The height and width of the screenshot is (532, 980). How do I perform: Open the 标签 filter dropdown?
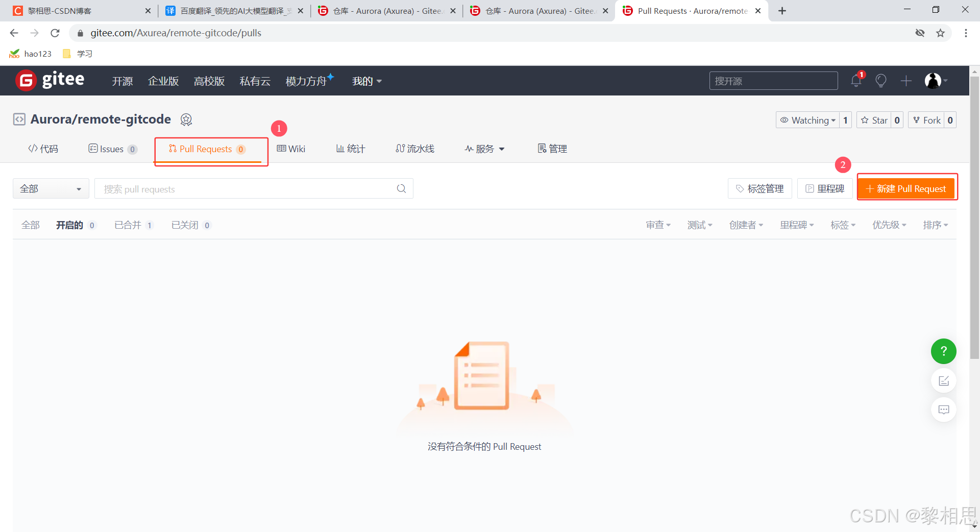coord(843,225)
